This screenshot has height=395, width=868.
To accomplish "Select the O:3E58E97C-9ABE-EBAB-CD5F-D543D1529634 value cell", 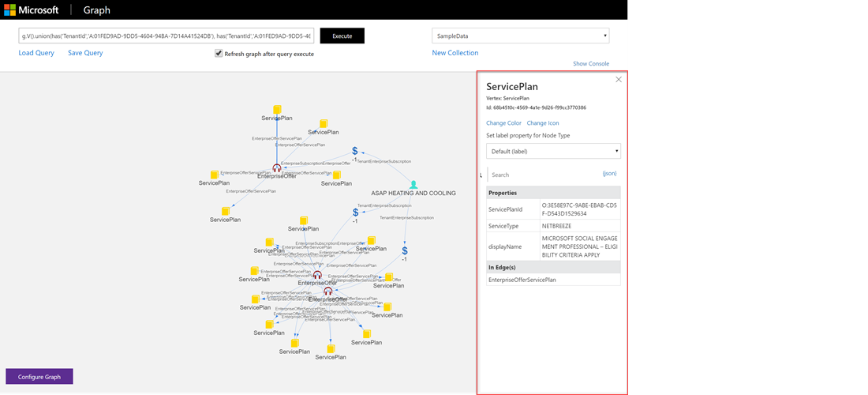I will point(580,209).
